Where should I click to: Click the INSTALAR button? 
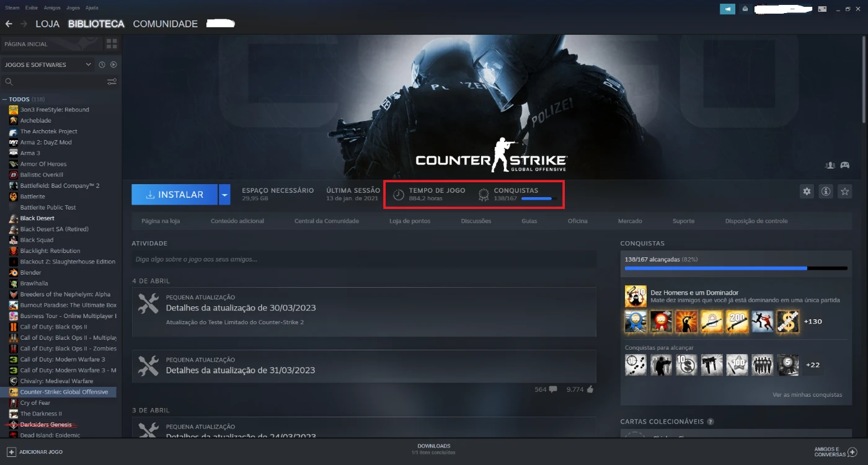[175, 195]
